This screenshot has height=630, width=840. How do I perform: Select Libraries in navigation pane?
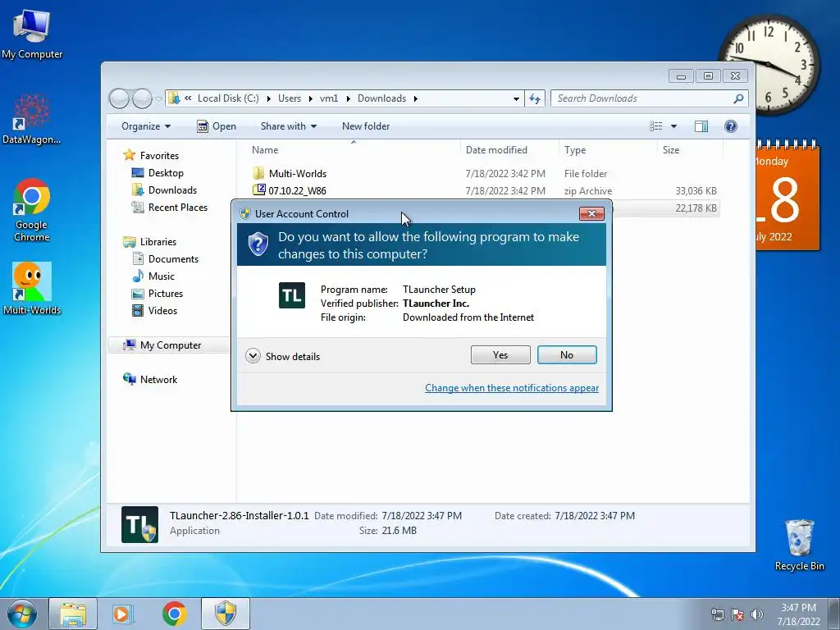tap(158, 242)
